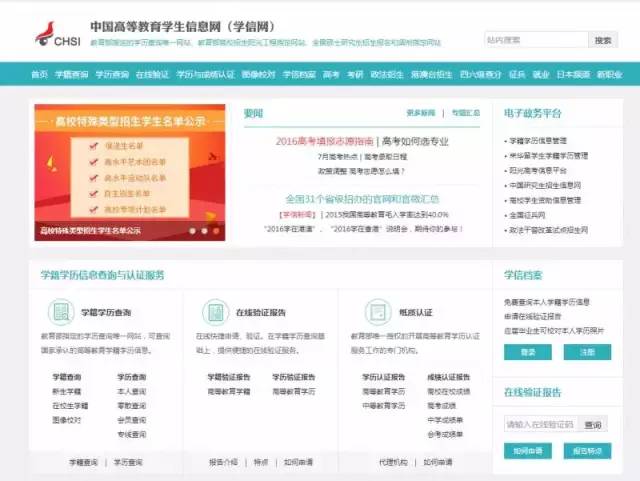Open the 学籍查询 nav item
The image size is (640, 481).
(71, 74)
